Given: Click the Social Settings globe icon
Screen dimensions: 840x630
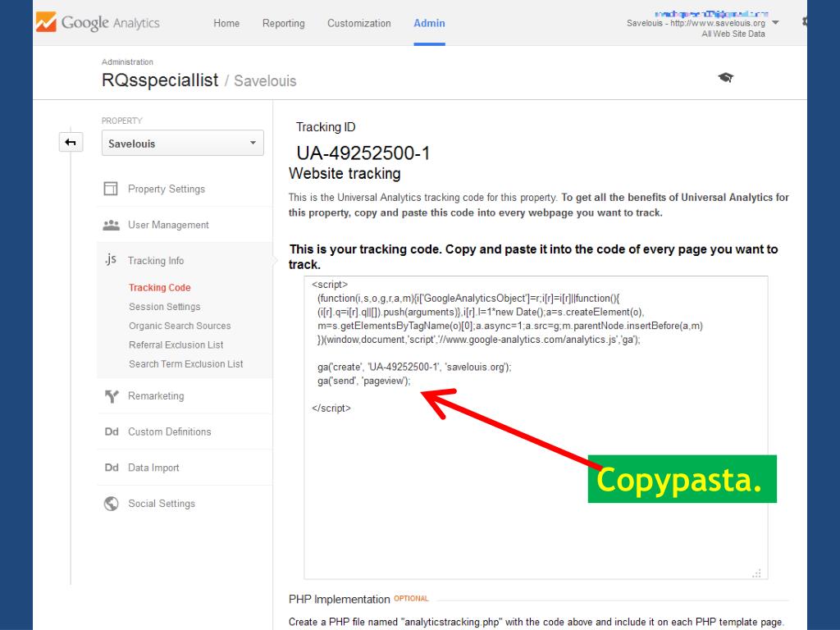Looking at the screenshot, I should pyautogui.click(x=111, y=504).
